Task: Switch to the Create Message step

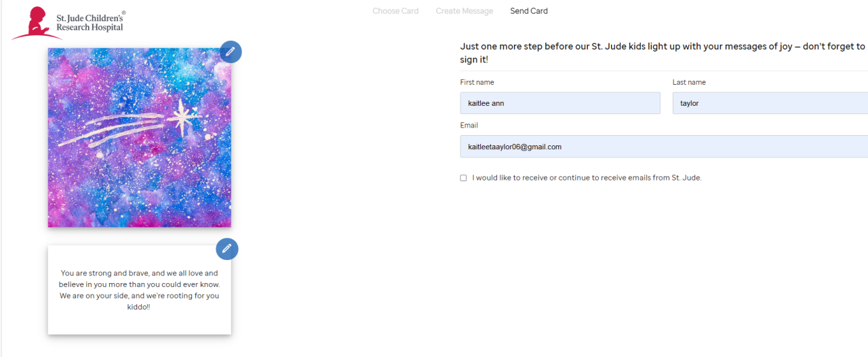Action: tap(465, 11)
